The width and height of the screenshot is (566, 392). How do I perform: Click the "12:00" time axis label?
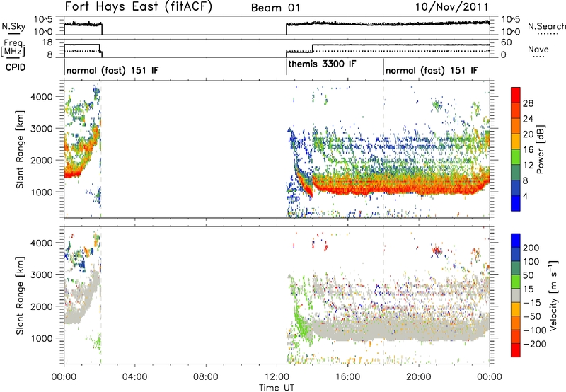[x=277, y=376]
